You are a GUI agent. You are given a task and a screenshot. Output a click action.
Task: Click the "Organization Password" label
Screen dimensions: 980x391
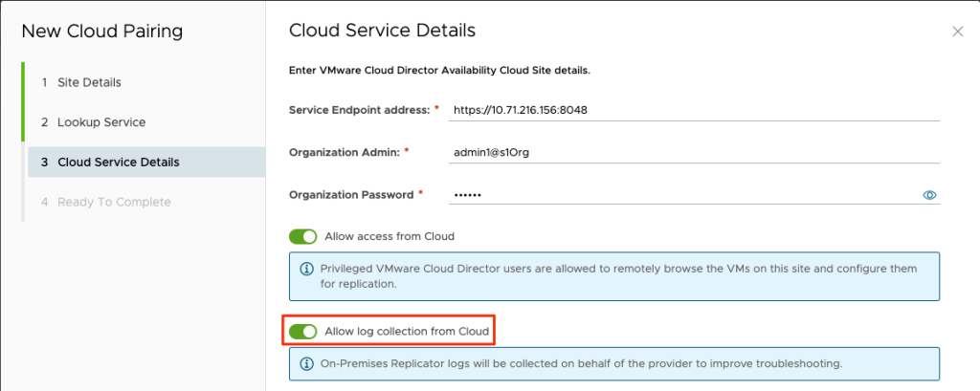pyautogui.click(x=351, y=195)
